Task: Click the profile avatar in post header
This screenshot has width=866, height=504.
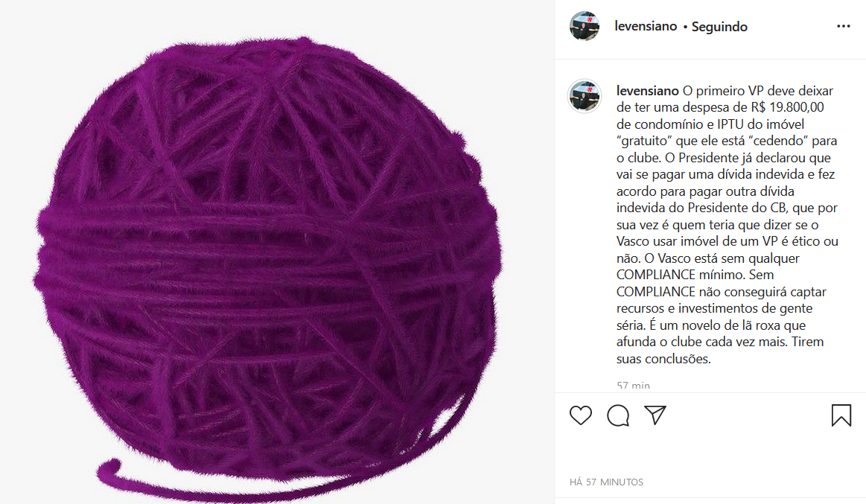Action: click(585, 26)
